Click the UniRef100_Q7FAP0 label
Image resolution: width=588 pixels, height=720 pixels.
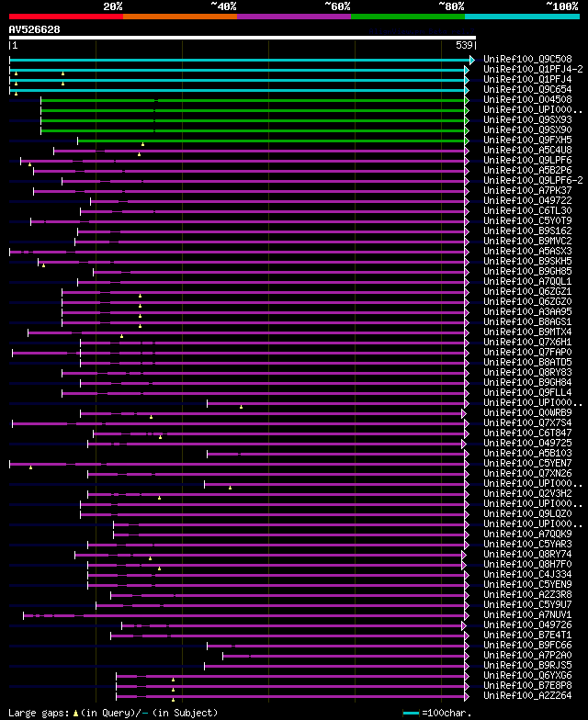pos(527,353)
